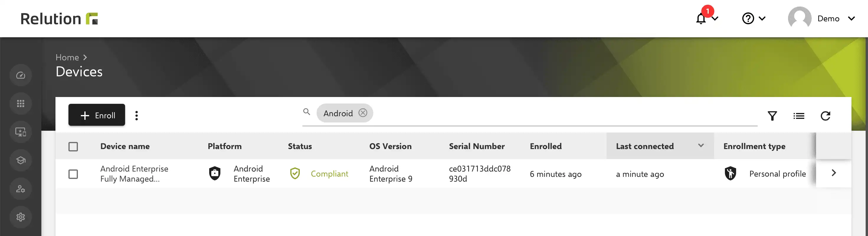The width and height of the screenshot is (868, 236).
Task: Open the dashboard gauge sidebar icon
Action: (21, 75)
